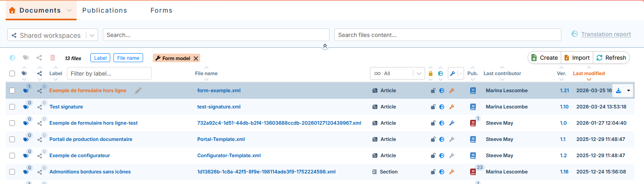Open the Portal-Template.xml file link
Viewport: 644px width, 184px height.
point(221,139)
